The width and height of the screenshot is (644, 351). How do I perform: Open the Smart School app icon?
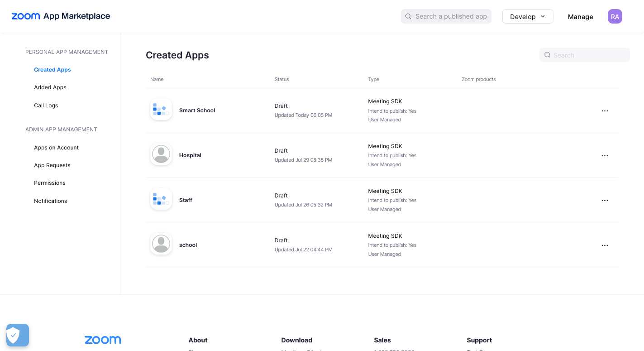pyautogui.click(x=161, y=110)
